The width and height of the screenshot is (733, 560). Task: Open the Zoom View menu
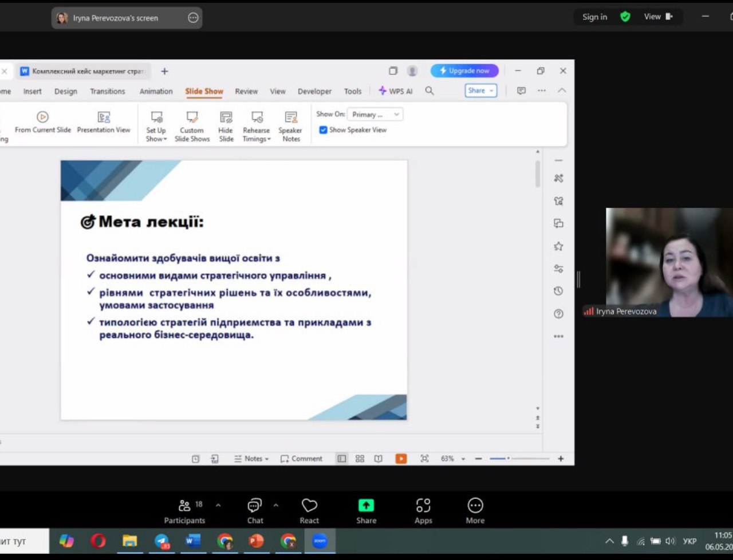pos(658,17)
